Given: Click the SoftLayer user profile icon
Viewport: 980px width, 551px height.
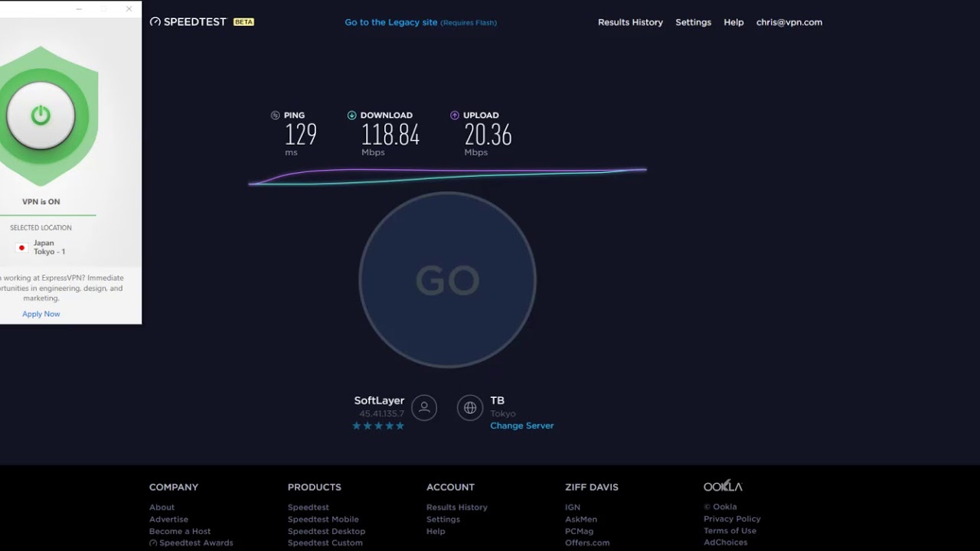Looking at the screenshot, I should pos(424,408).
